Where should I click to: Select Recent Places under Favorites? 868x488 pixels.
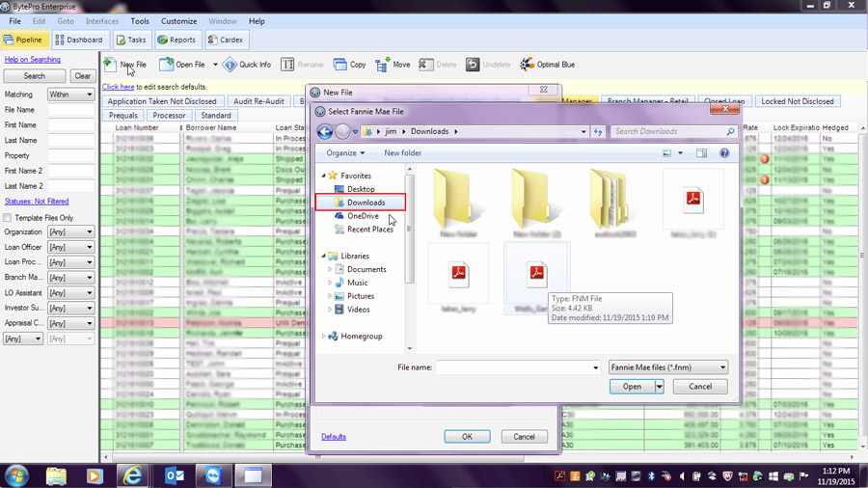point(369,230)
